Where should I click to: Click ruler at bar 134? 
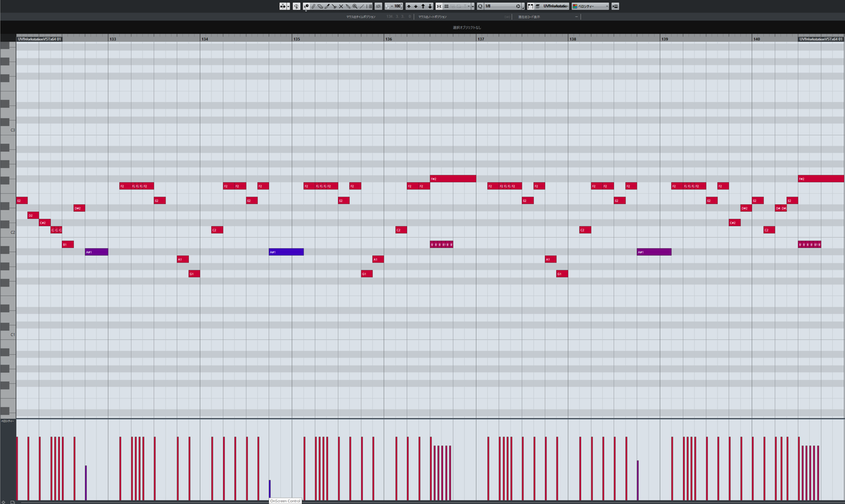click(x=205, y=39)
